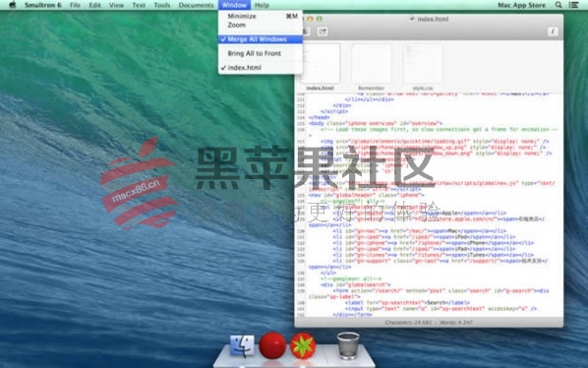Click the body class line in editor

pyautogui.click(x=376, y=123)
